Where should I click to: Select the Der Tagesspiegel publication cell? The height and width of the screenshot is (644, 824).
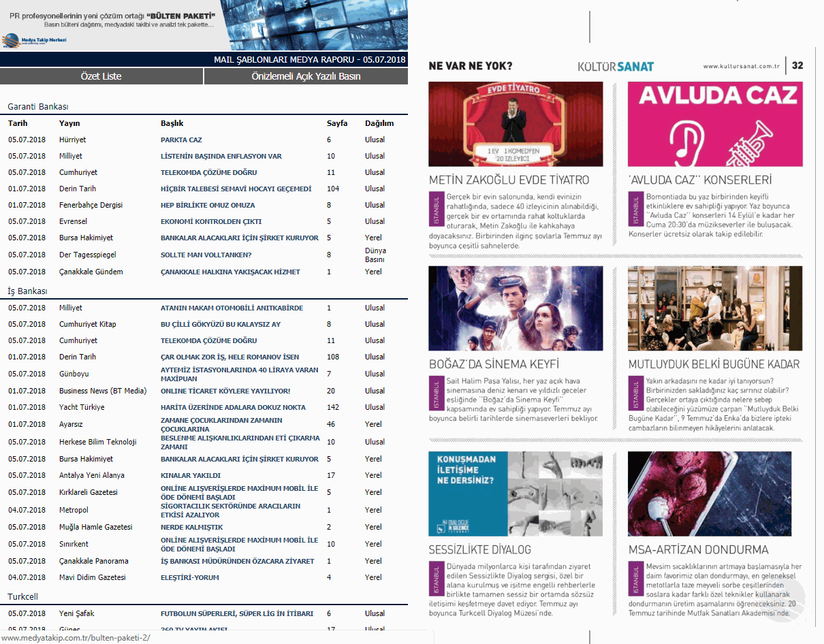click(x=88, y=255)
